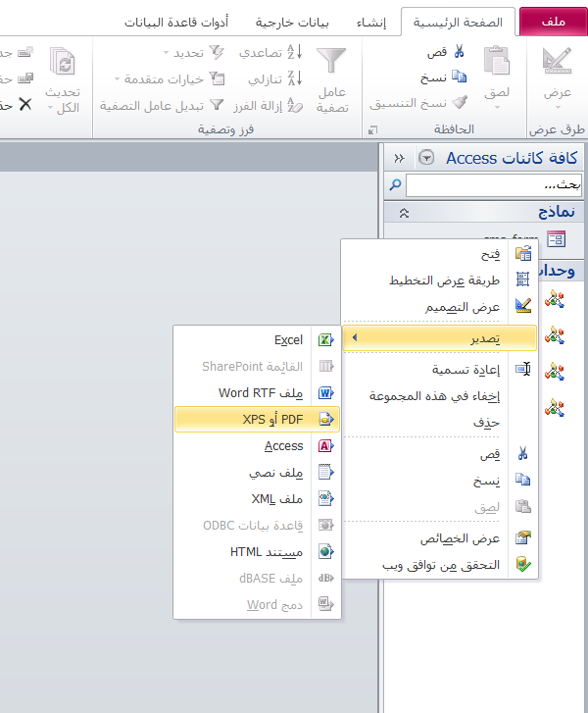Click the PDF or XPS export icon
Image resolution: width=588 pixels, height=713 pixels.
tap(325, 419)
